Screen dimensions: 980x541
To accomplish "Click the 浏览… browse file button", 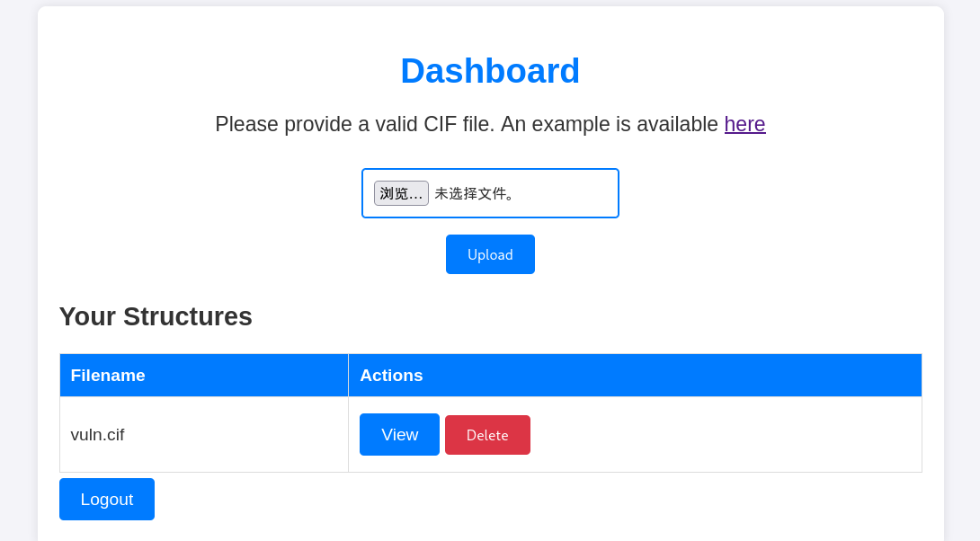I will 401,193.
